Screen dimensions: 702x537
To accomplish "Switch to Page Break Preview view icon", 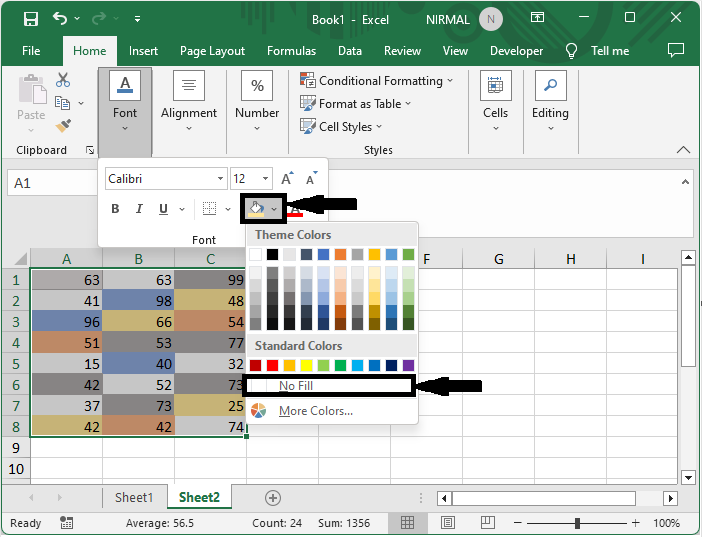I will click(488, 522).
